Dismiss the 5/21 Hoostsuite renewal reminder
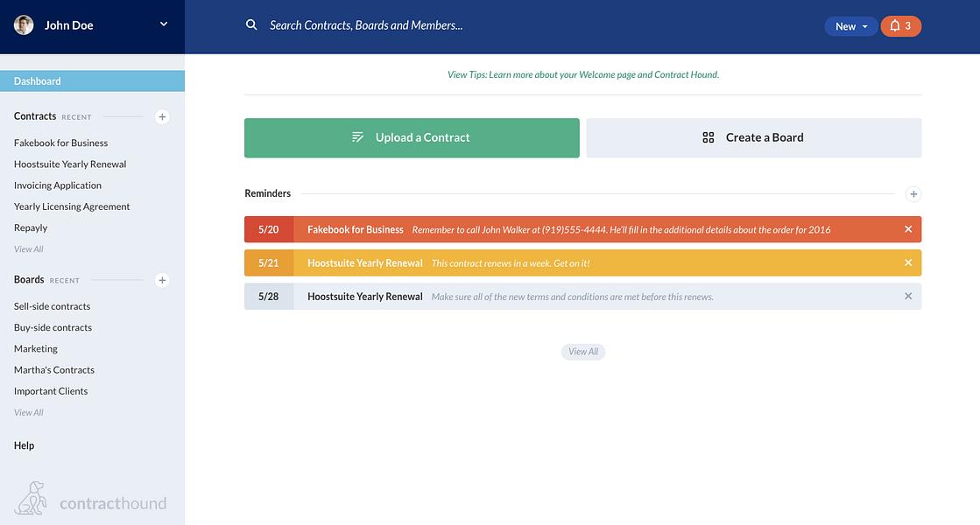This screenshot has width=980, height=525. [908, 262]
